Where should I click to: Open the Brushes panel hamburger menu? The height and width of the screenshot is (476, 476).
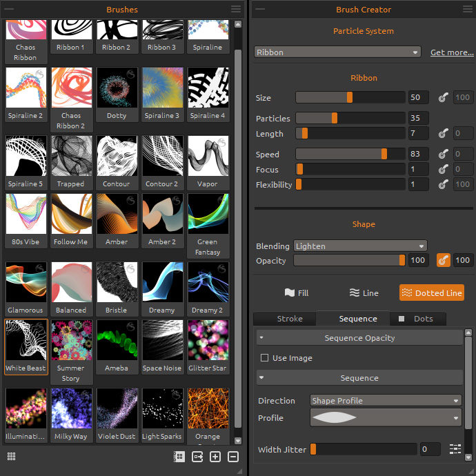click(x=236, y=9)
